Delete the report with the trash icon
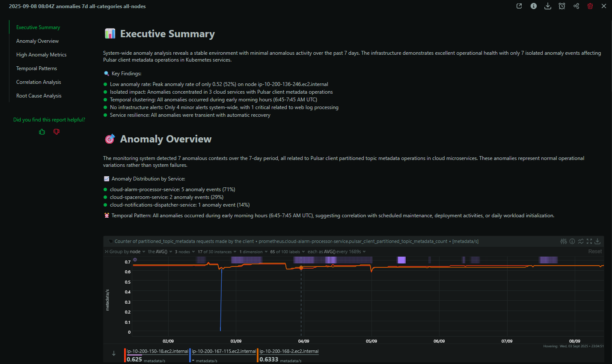 pyautogui.click(x=590, y=6)
